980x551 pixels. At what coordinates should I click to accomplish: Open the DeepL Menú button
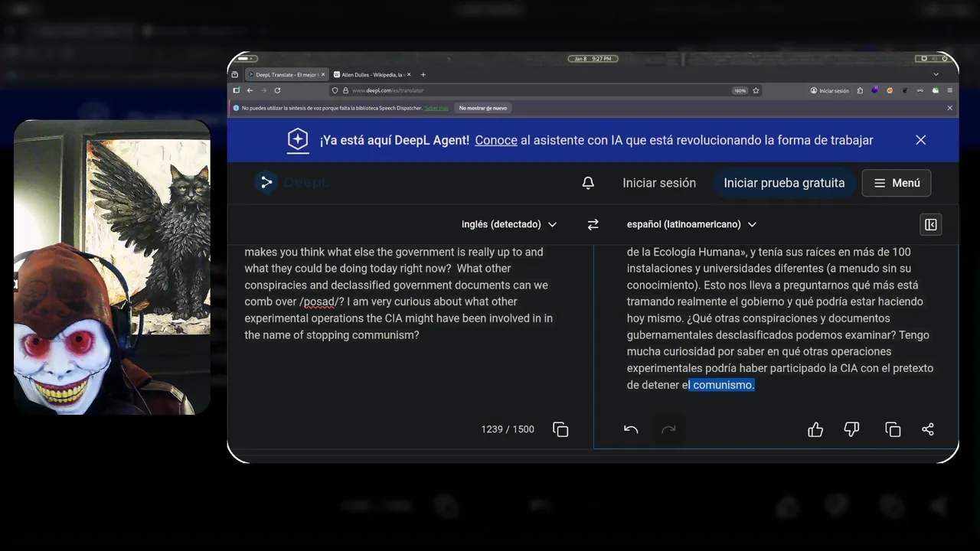pos(897,183)
